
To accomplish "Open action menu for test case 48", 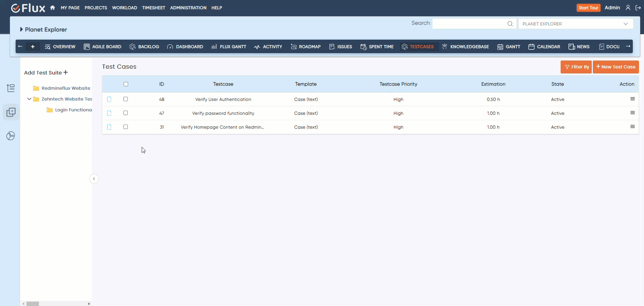I will 632,99.
